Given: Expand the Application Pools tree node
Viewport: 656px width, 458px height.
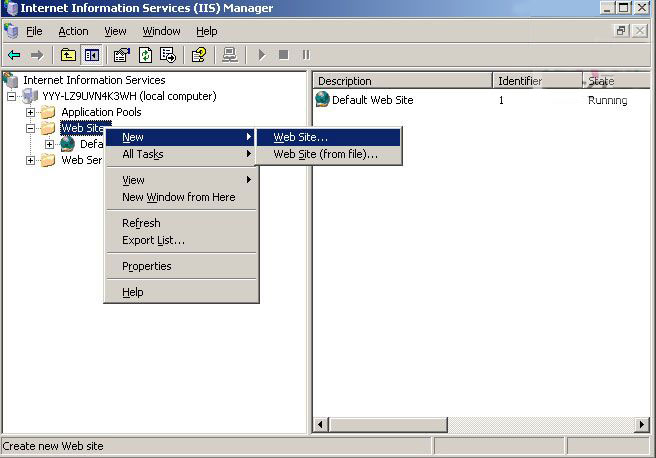Looking at the screenshot, I should 30,112.
